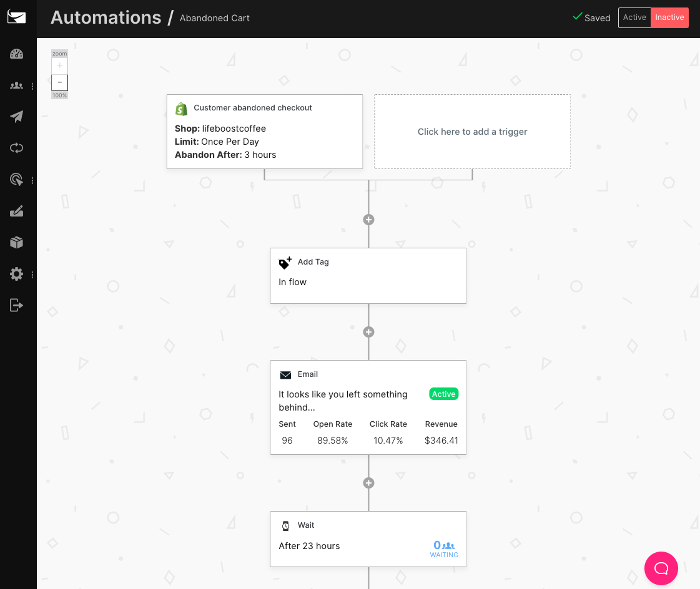Set the automation to Inactive
This screenshot has height=589, width=700.
pos(669,17)
